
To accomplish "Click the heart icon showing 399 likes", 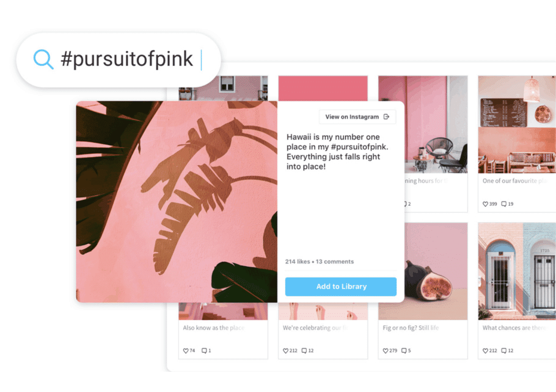I will tap(485, 204).
